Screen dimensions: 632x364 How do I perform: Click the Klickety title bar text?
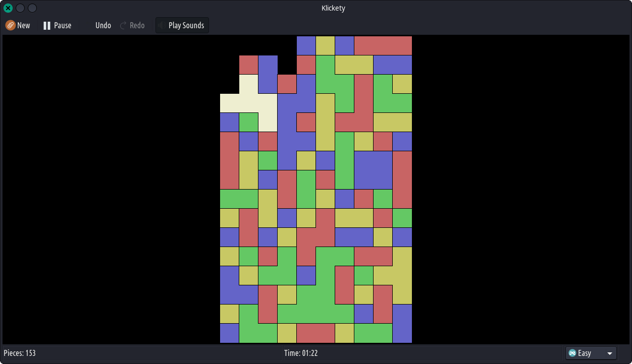[x=333, y=8]
